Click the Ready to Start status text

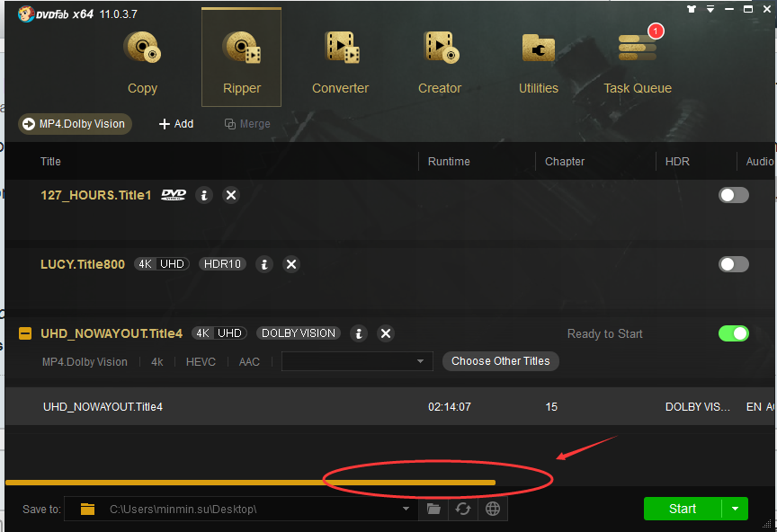[x=604, y=334]
